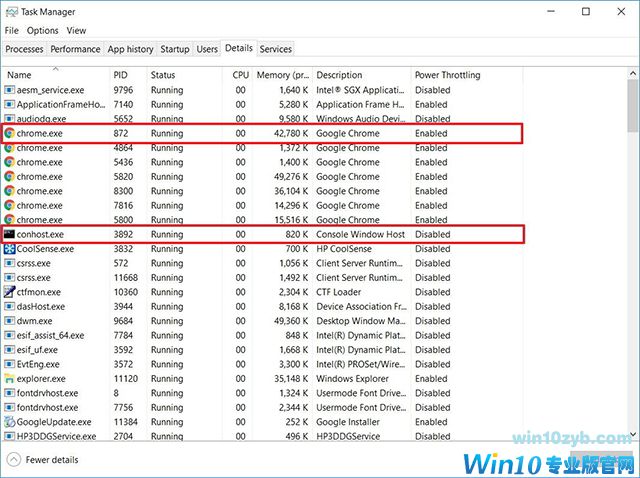The width and height of the screenshot is (640, 478).
Task: Click the Desktop Window Ma... description
Action: 361,321
